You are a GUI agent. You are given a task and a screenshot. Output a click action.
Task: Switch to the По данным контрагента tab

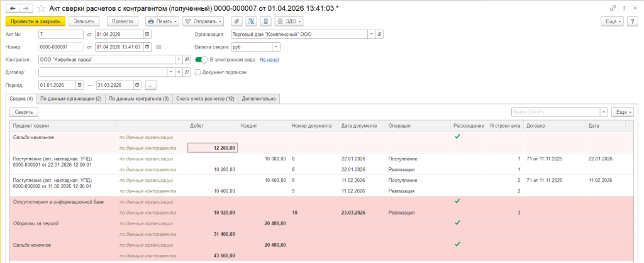[138, 99]
